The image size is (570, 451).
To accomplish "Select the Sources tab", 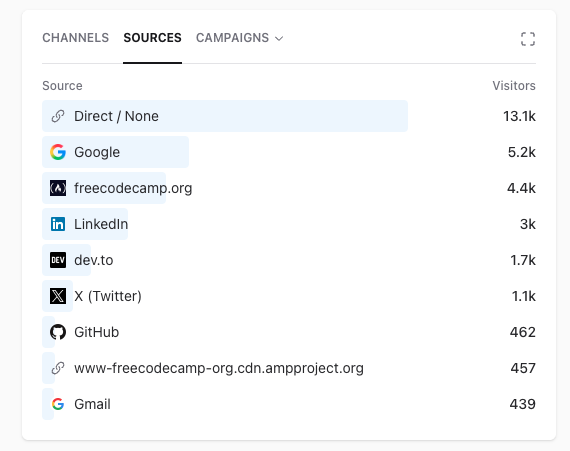I will tap(152, 38).
